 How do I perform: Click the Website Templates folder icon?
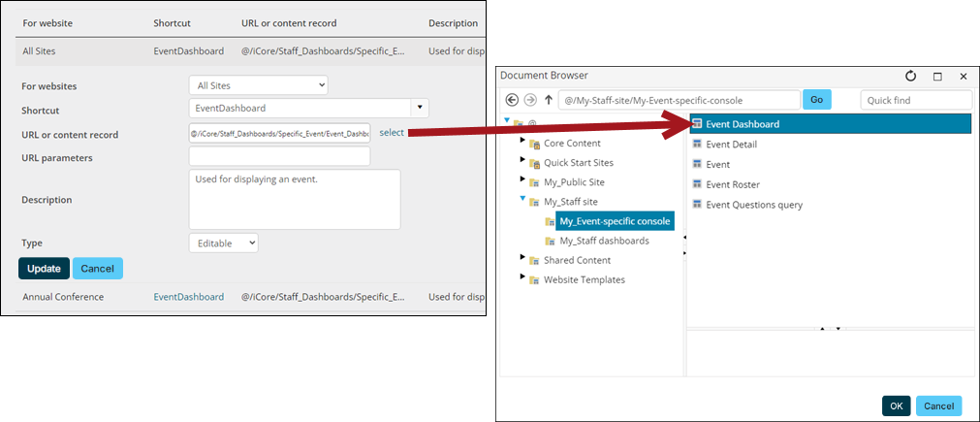click(x=534, y=280)
